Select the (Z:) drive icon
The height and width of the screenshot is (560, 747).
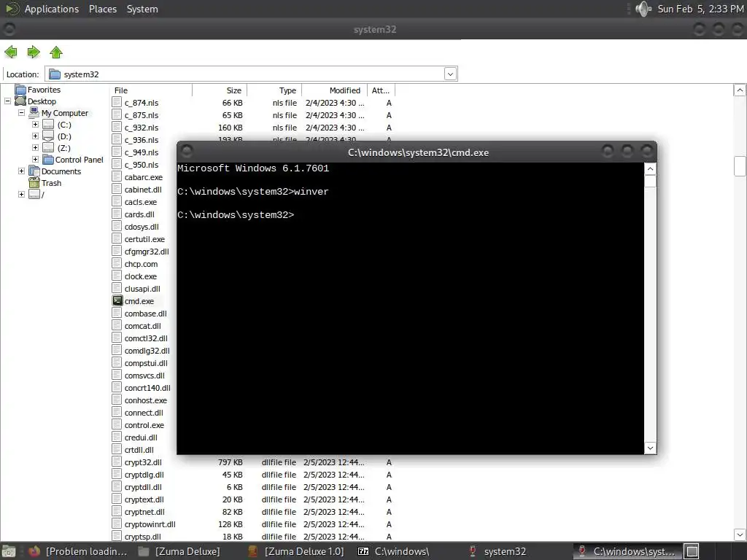pos(48,148)
